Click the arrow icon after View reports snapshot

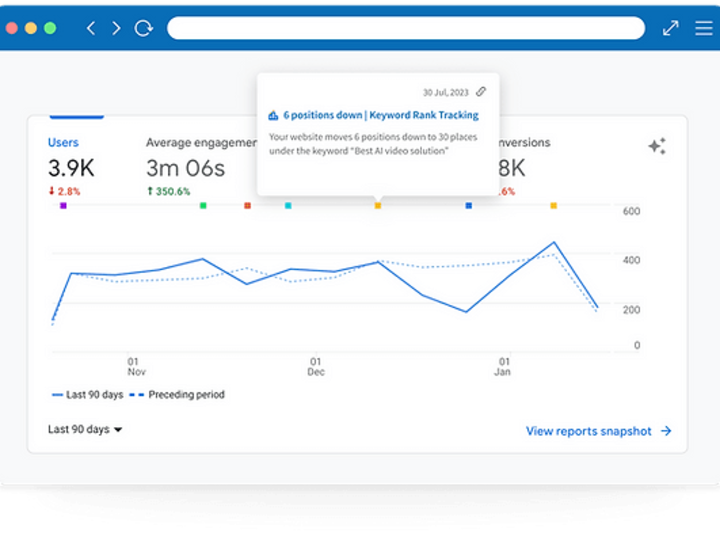666,431
